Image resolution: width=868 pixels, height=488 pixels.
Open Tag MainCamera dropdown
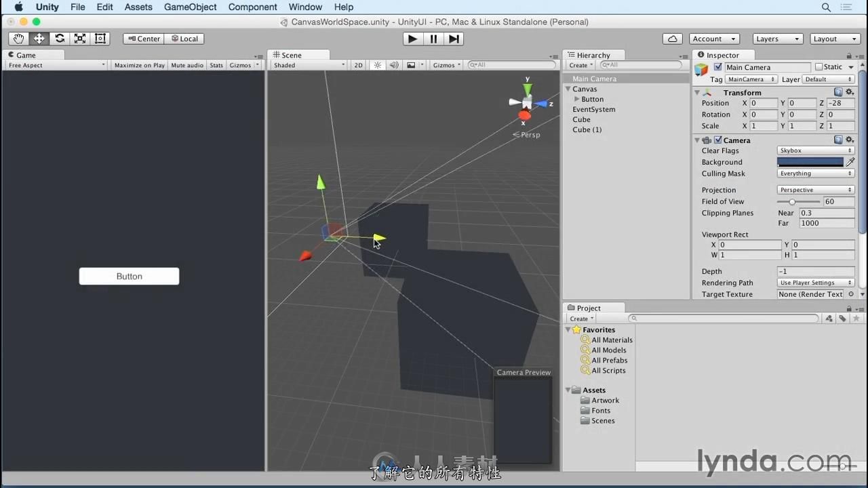[x=751, y=79]
